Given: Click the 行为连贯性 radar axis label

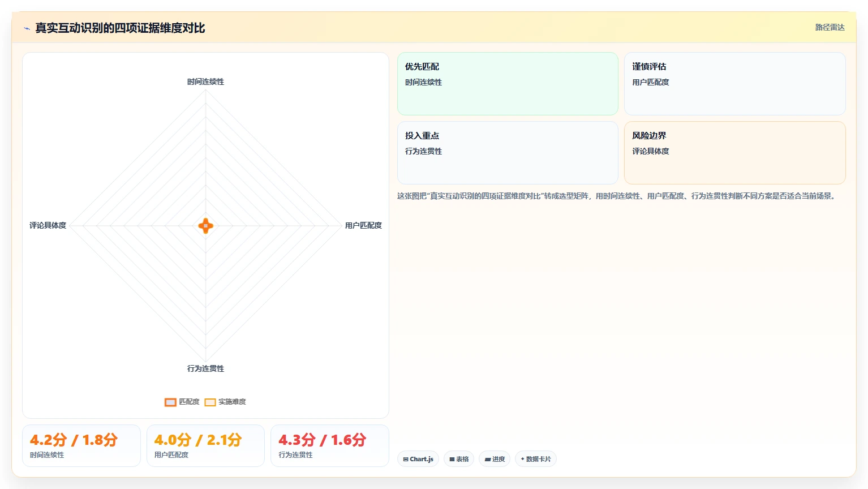Looking at the screenshot, I should (x=206, y=368).
